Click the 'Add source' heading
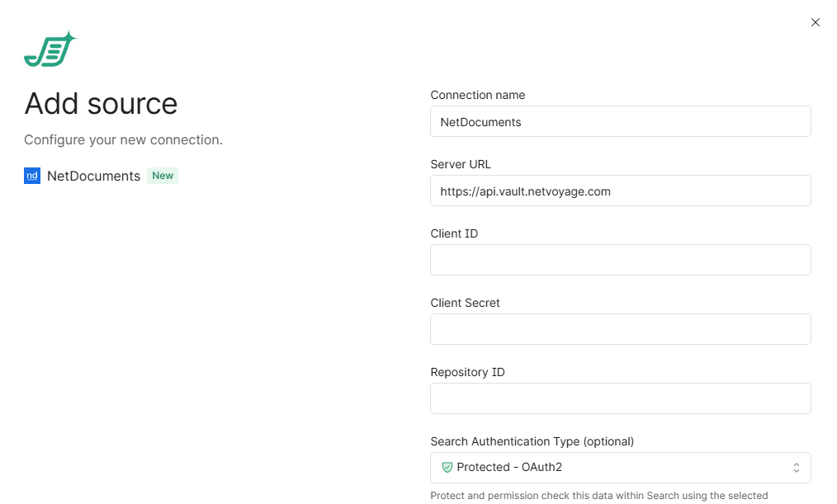The width and height of the screenshot is (837, 504). click(101, 104)
